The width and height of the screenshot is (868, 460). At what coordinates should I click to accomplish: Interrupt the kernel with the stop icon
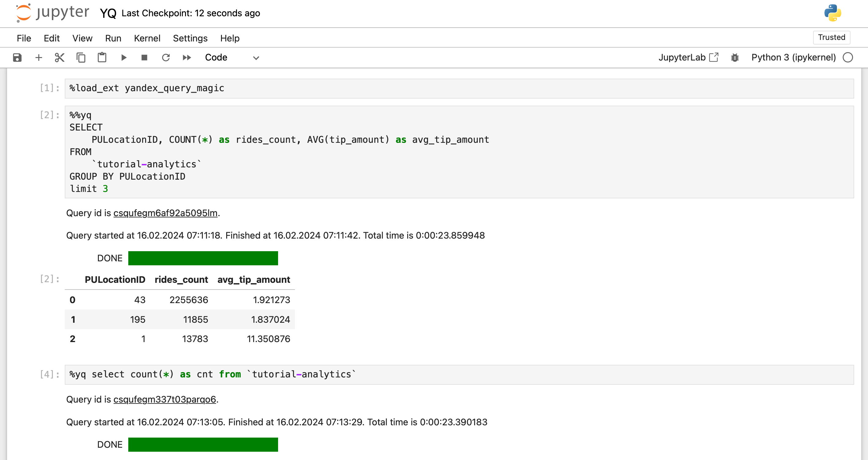coord(144,57)
